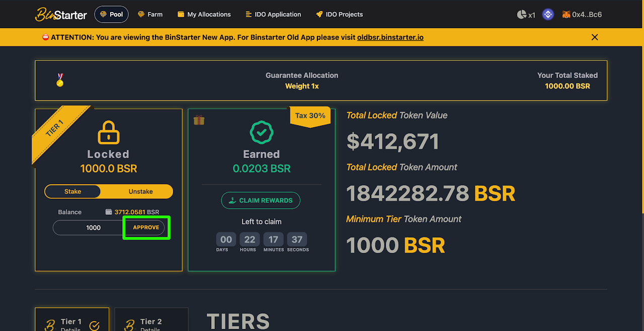Image resolution: width=644 pixels, height=331 pixels.
Task: Open the Tier 2 details tab
Action: coord(151,319)
